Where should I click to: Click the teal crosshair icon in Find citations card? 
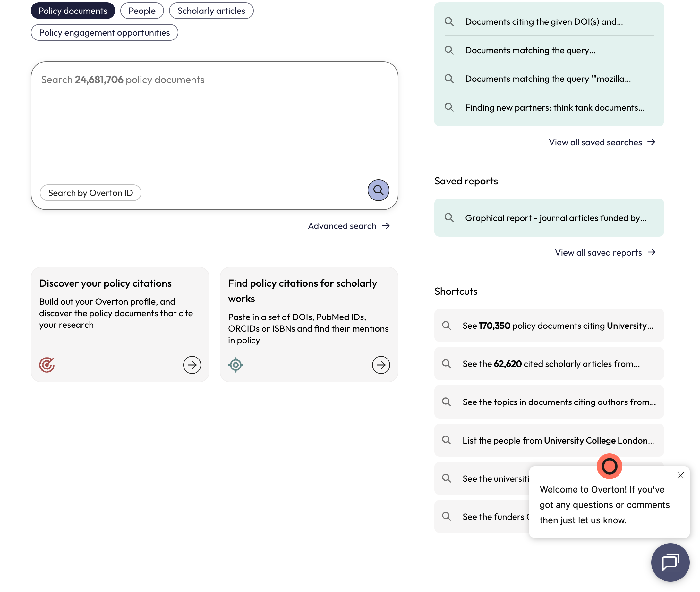(236, 365)
